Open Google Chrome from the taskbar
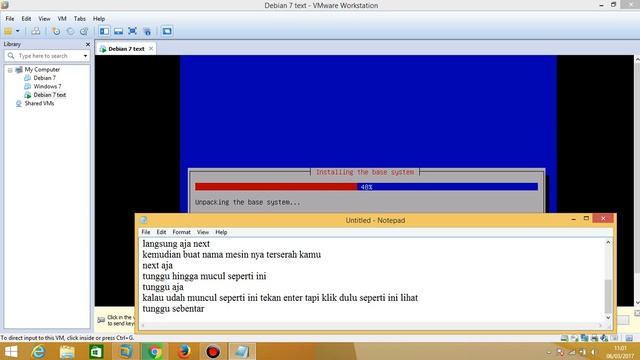This screenshot has height=360, width=640. coord(155,351)
